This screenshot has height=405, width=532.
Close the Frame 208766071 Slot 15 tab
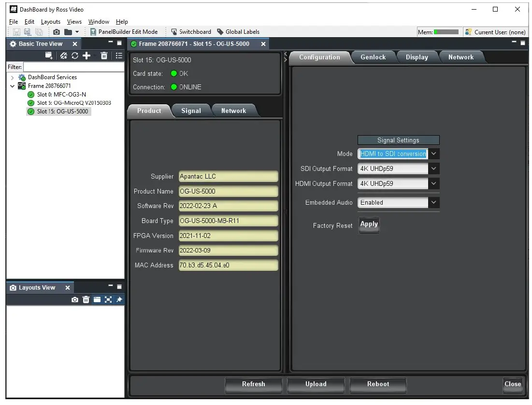click(263, 44)
